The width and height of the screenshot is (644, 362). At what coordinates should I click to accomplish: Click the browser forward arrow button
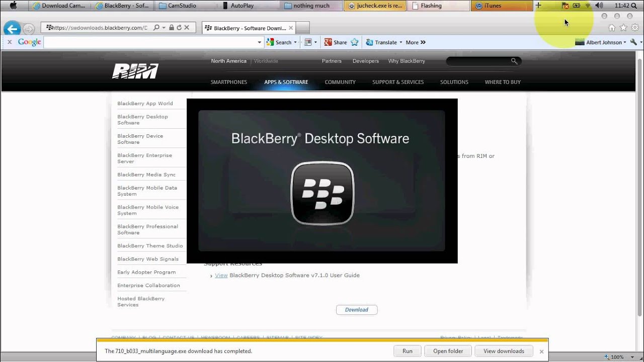pyautogui.click(x=29, y=29)
